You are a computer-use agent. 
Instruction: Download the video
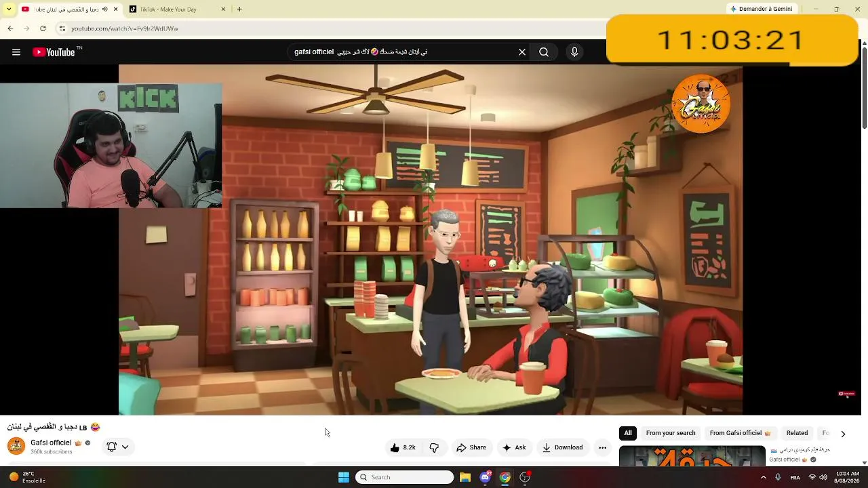tap(563, 447)
